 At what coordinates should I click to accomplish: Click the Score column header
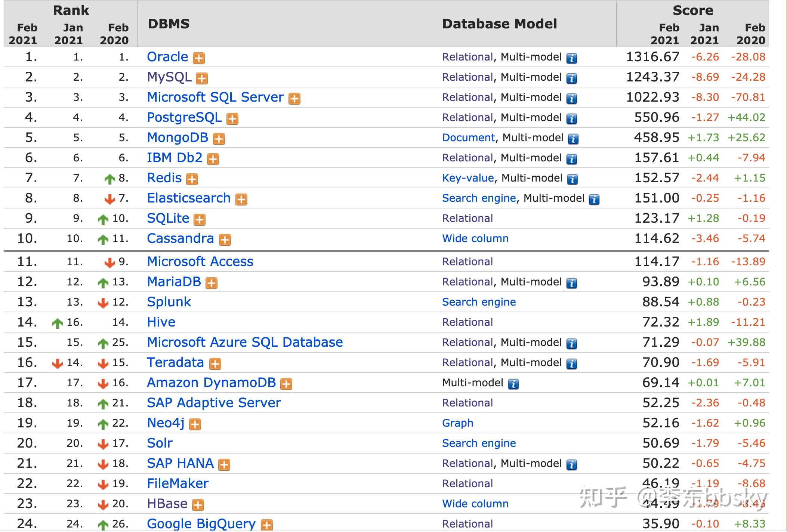693,10
